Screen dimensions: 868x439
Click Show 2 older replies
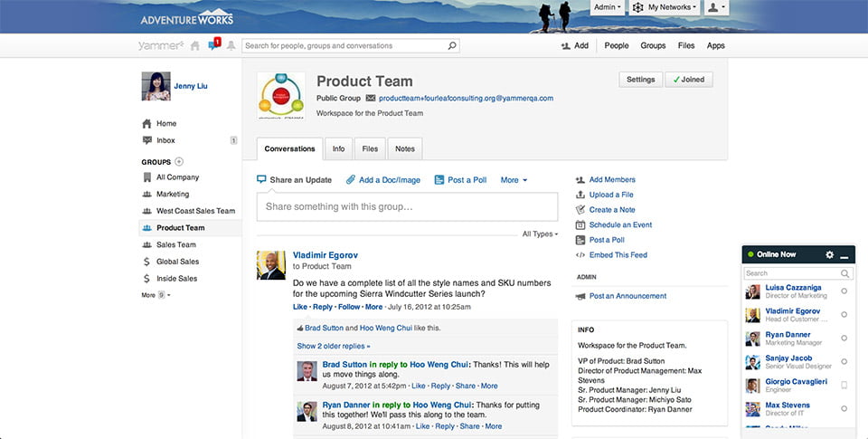click(x=334, y=346)
